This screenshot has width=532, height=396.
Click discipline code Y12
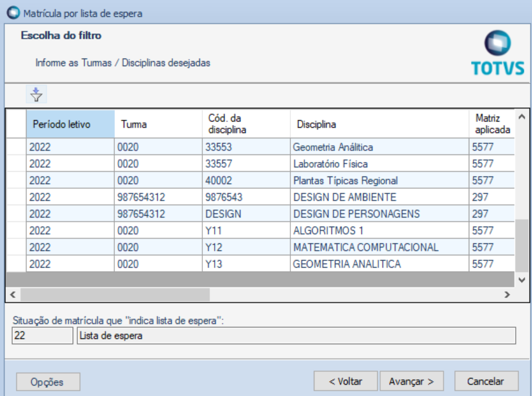(x=246, y=247)
